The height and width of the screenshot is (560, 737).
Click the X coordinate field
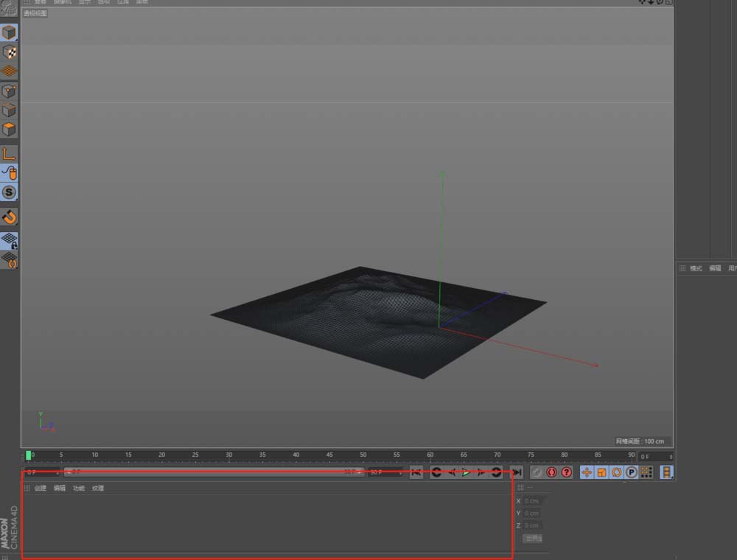(533, 501)
